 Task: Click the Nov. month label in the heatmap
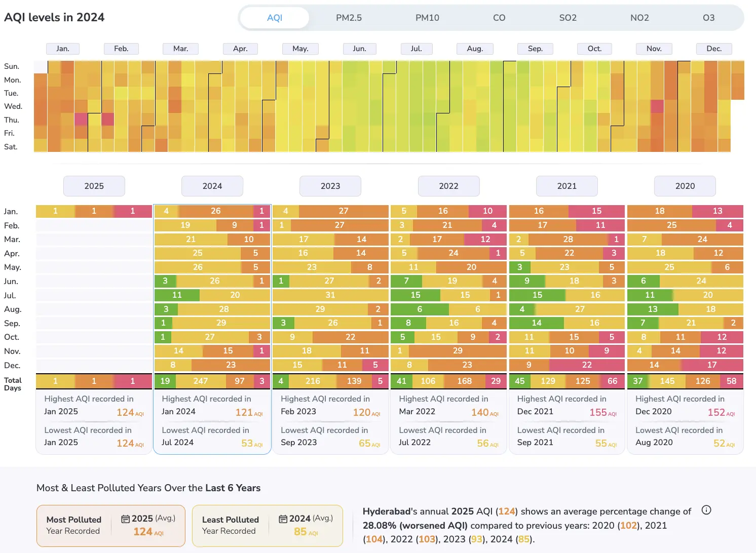[x=654, y=49]
